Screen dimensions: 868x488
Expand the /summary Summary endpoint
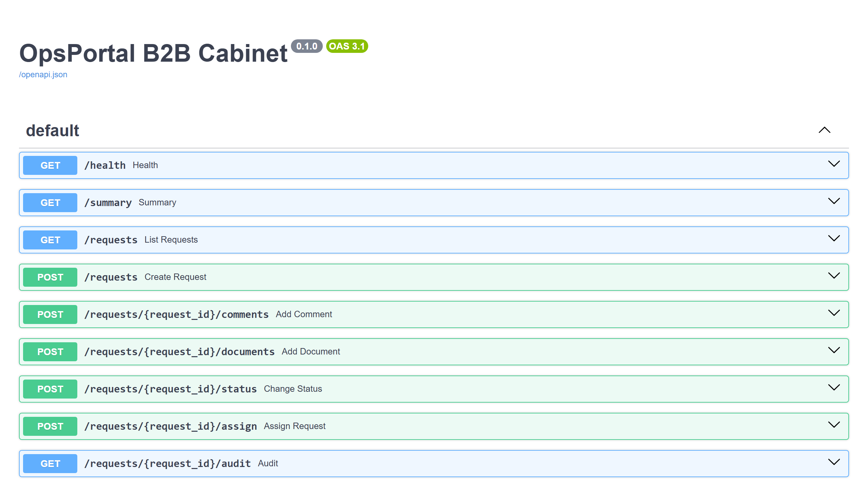[x=834, y=202]
